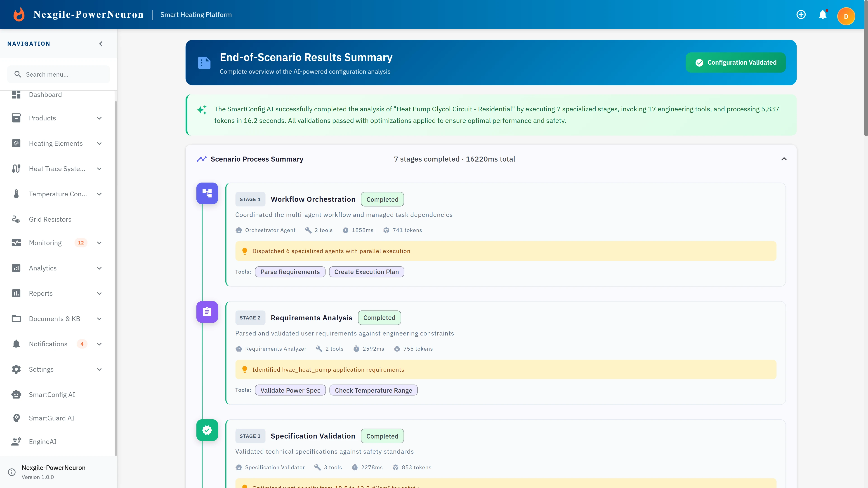Viewport: 868px width, 488px height.
Task: Click the Nexgile-PowerNeuron flame logo
Action: click(19, 14)
